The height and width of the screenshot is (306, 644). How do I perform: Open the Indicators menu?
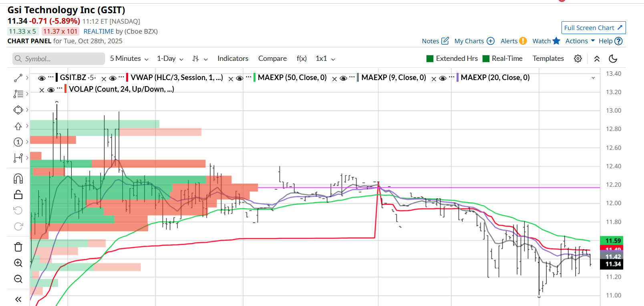[233, 58]
